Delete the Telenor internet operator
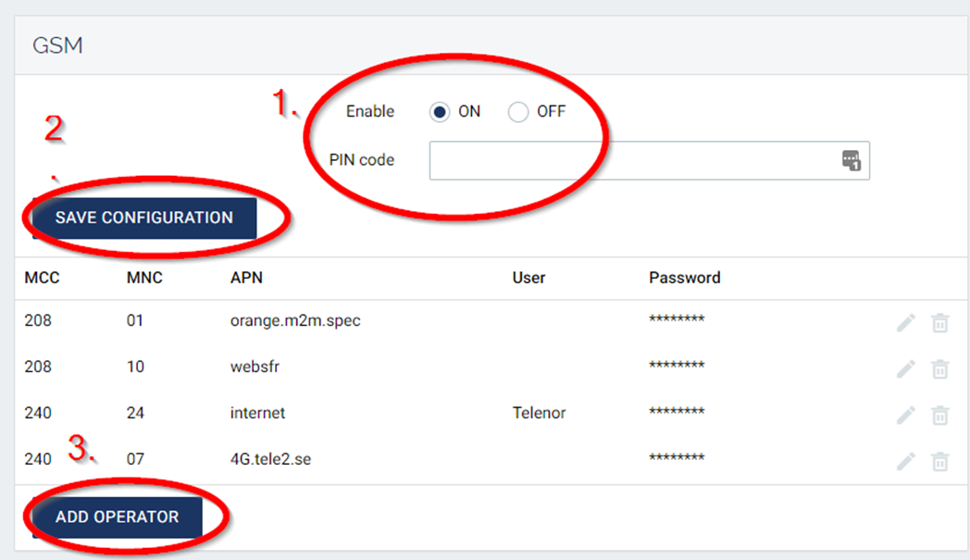The image size is (970, 560). (940, 416)
